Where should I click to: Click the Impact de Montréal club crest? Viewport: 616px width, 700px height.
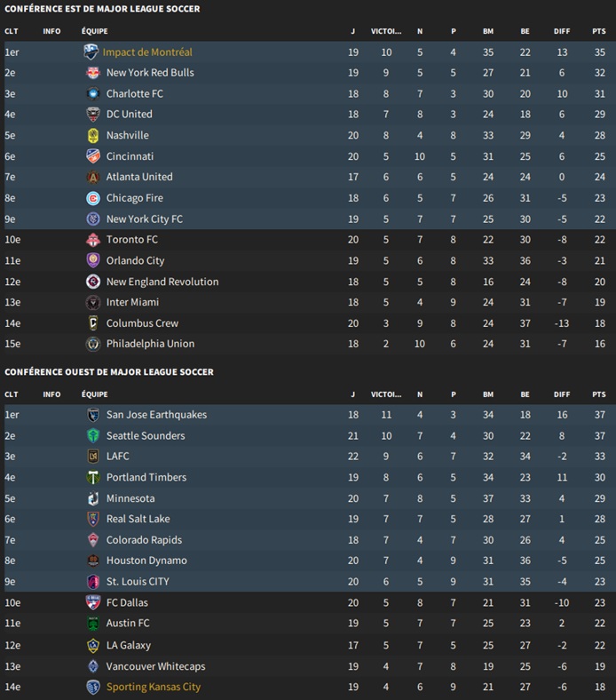(x=91, y=52)
